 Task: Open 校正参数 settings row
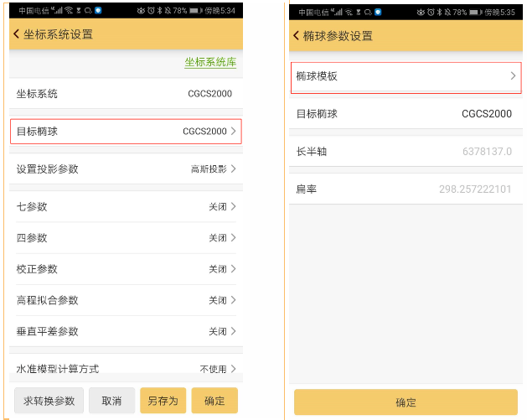coord(126,269)
